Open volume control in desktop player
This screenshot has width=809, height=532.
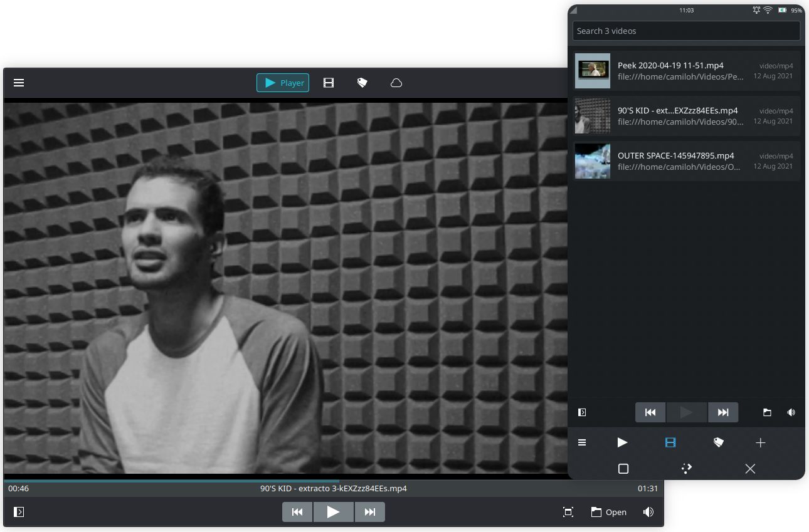(648, 512)
